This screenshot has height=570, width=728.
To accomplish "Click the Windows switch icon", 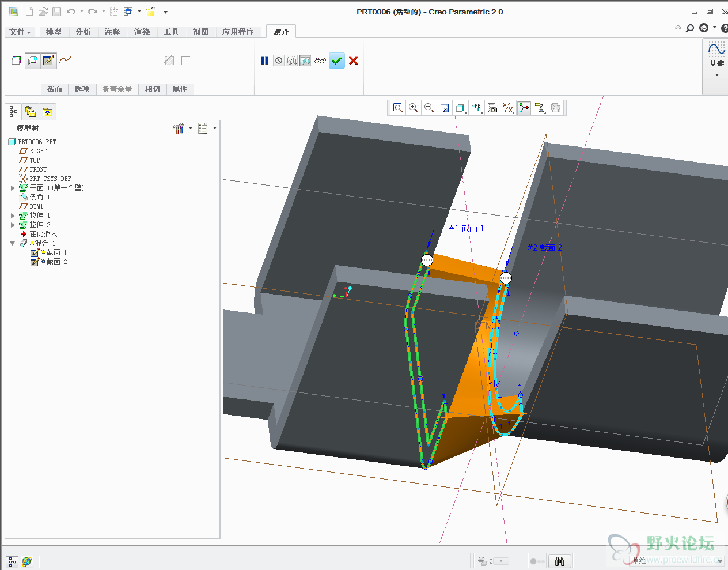I will point(128,12).
